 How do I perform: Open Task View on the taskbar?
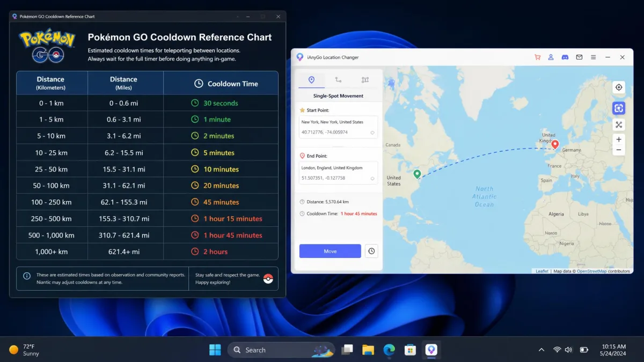[x=348, y=350]
